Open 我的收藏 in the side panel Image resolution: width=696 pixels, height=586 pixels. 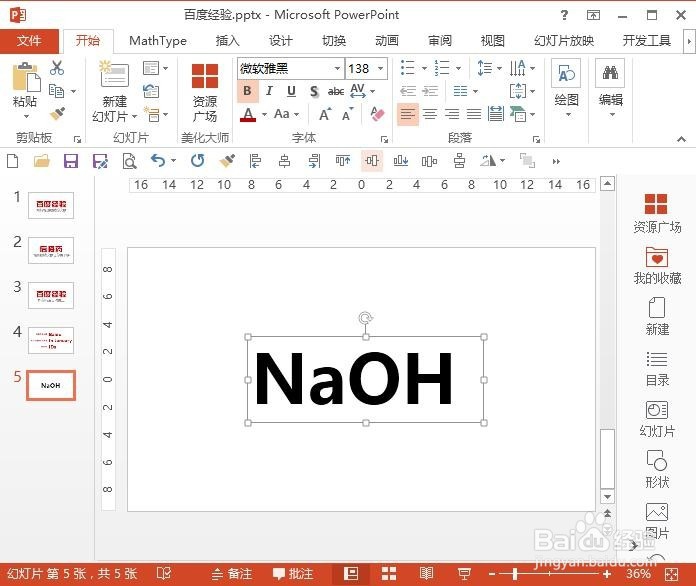point(657,265)
